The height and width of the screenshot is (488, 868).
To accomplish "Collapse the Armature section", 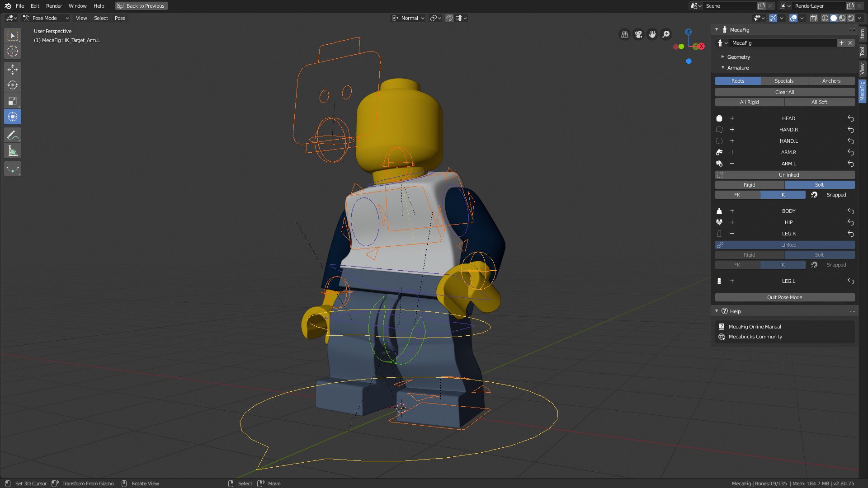I will [738, 68].
